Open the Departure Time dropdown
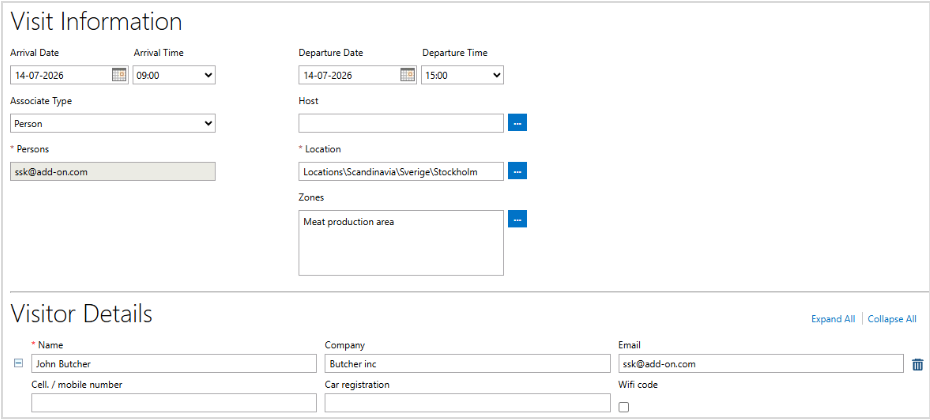Viewport: 930px width, 420px height. tap(463, 75)
